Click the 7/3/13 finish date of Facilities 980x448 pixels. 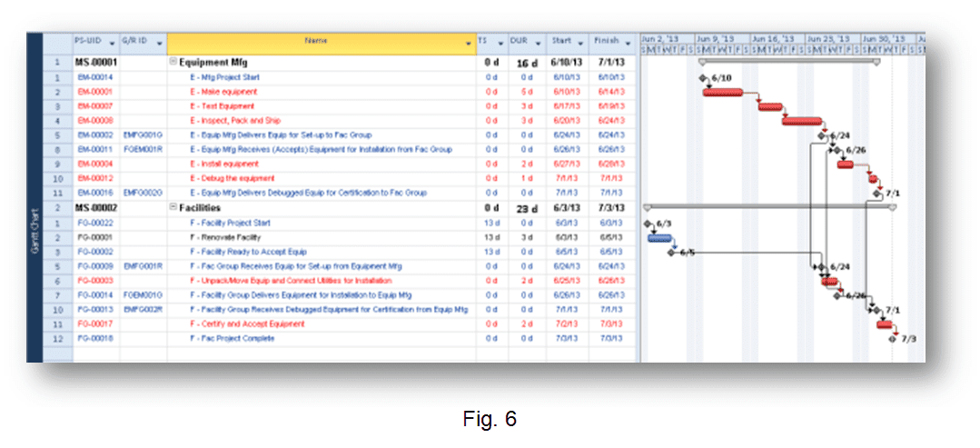coord(612,208)
